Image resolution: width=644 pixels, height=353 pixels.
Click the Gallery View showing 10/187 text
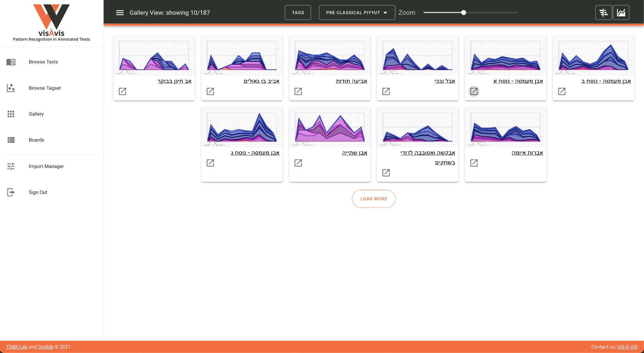tap(170, 13)
